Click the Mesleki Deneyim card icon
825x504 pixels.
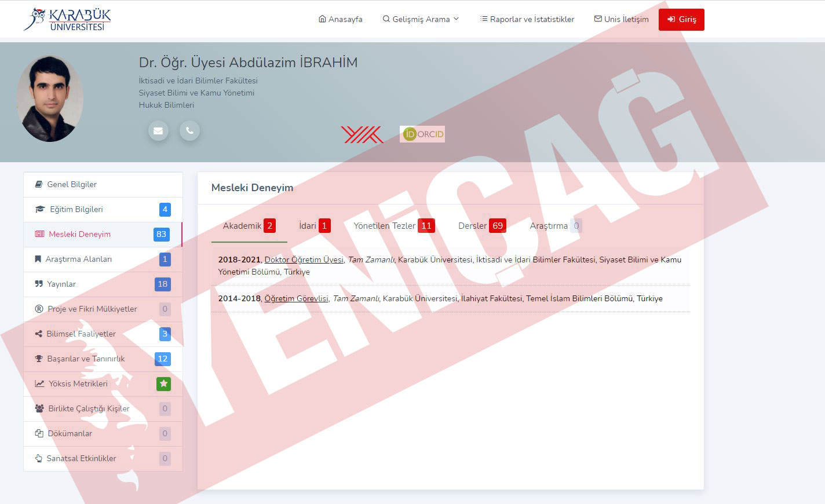pyautogui.click(x=39, y=234)
